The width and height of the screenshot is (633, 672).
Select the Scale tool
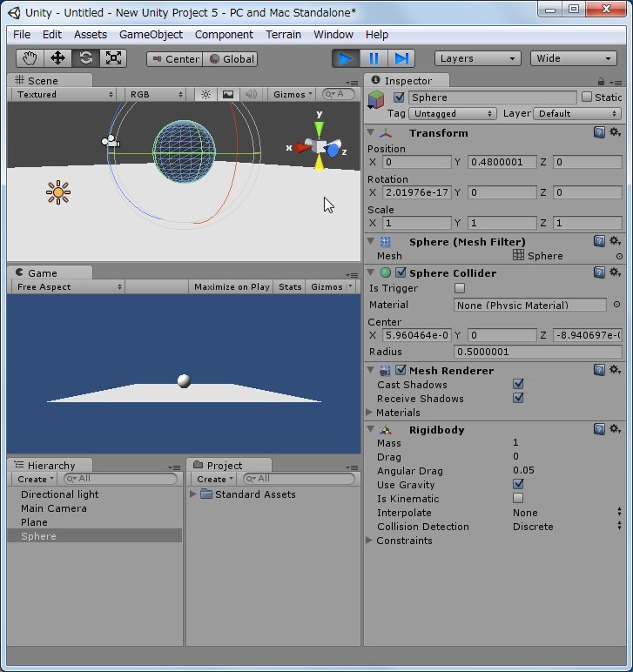(x=113, y=58)
